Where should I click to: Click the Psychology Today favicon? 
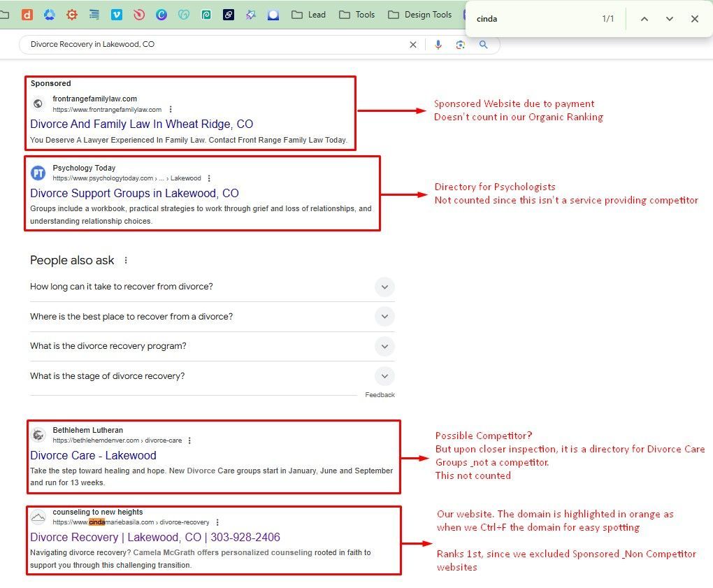38,173
